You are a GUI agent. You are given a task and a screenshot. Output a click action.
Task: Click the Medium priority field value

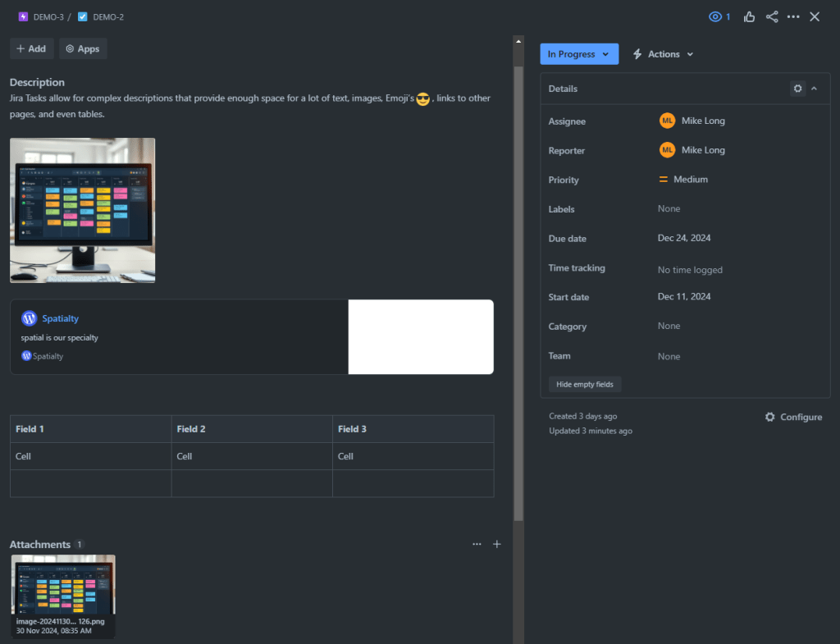point(690,180)
